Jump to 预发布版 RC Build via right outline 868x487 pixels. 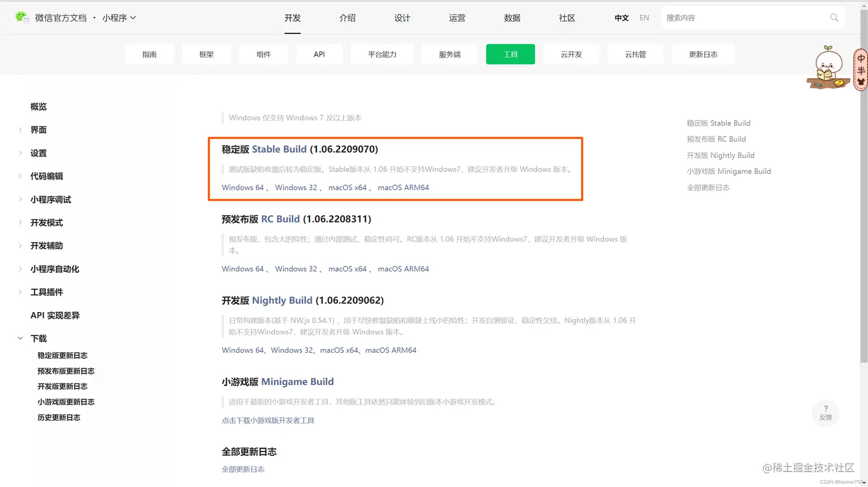[x=718, y=139]
